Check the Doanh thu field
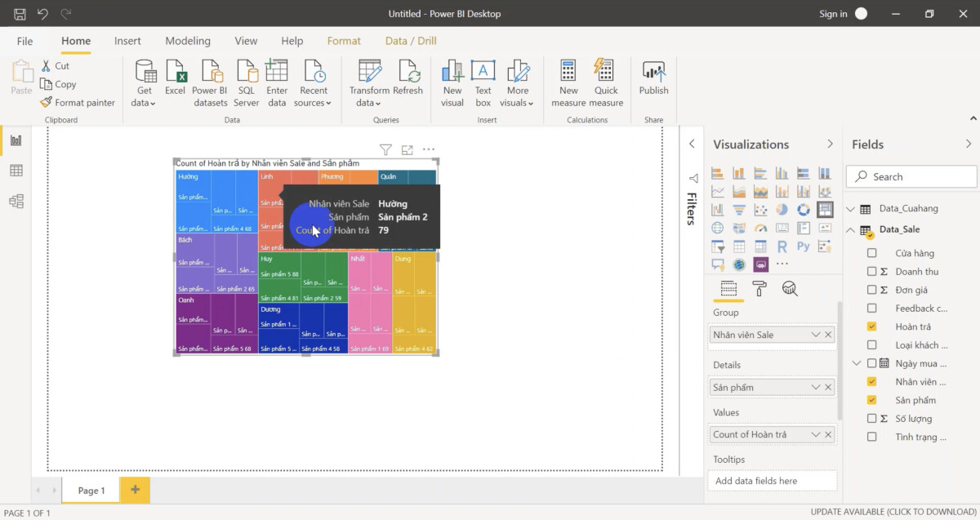 pyautogui.click(x=871, y=271)
